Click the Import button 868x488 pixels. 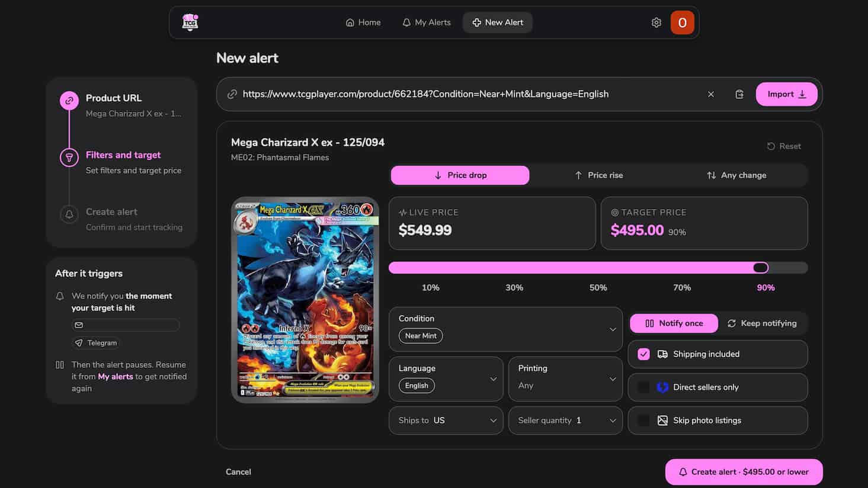click(786, 94)
